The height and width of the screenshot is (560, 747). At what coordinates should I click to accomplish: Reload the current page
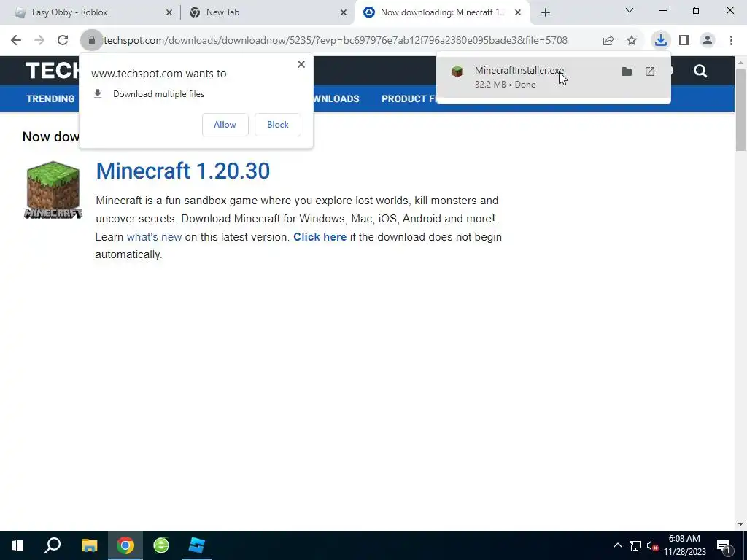[63, 41]
